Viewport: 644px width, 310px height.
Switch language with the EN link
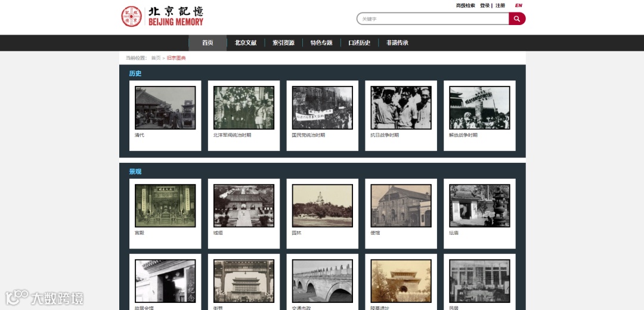coord(518,6)
